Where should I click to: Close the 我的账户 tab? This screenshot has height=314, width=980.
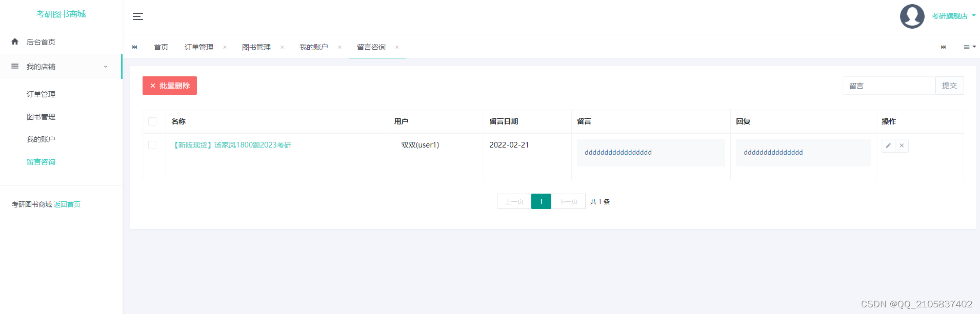click(339, 47)
